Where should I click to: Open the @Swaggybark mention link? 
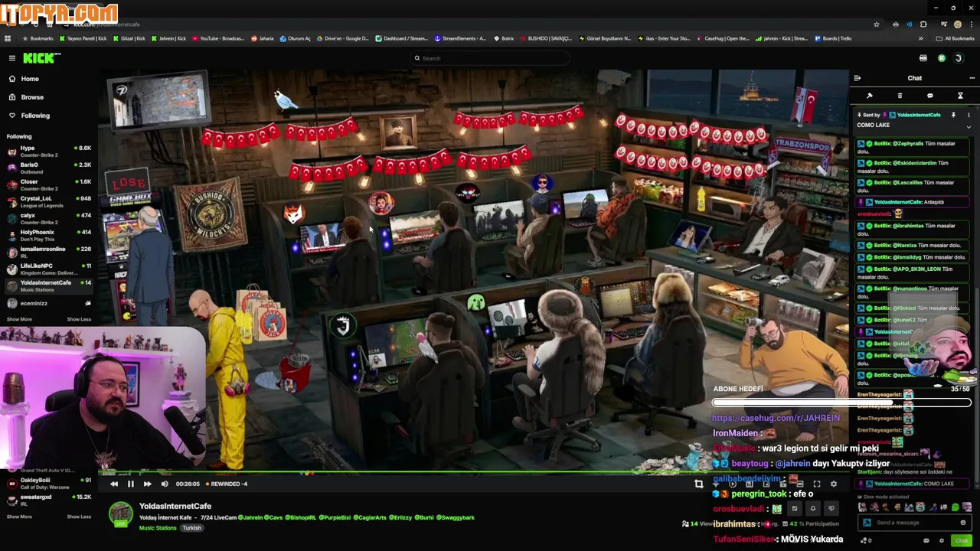[x=456, y=517]
